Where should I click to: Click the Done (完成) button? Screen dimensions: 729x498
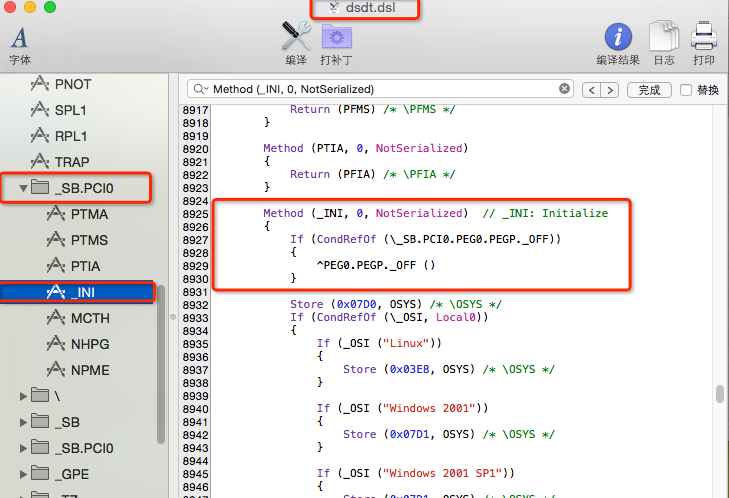coord(649,90)
